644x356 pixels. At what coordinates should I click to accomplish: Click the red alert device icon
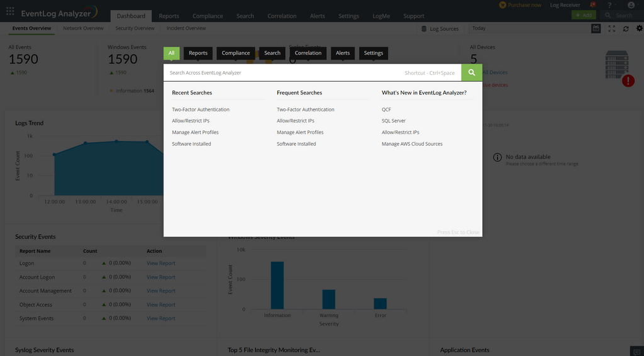628,81
